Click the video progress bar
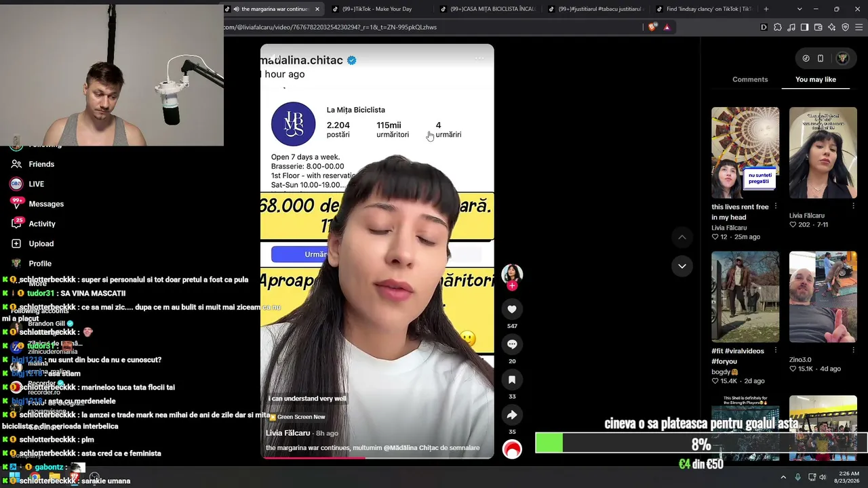The height and width of the screenshot is (488, 868). (x=377, y=457)
